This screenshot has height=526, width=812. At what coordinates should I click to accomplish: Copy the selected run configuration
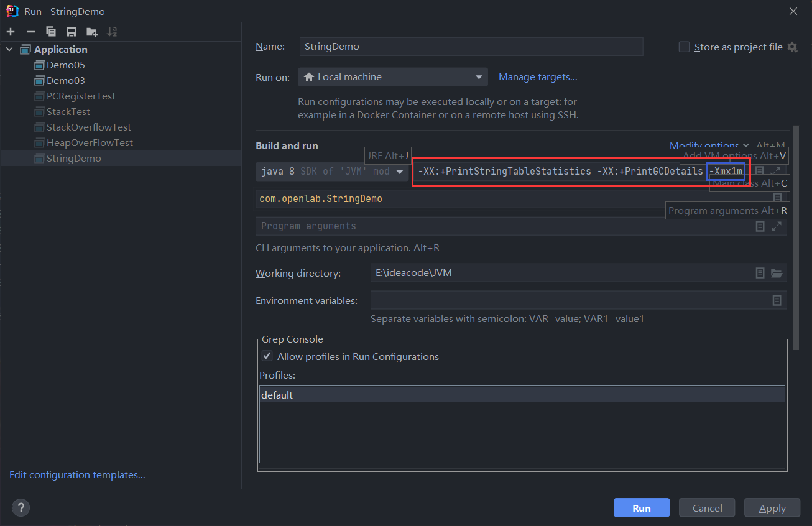click(51, 32)
